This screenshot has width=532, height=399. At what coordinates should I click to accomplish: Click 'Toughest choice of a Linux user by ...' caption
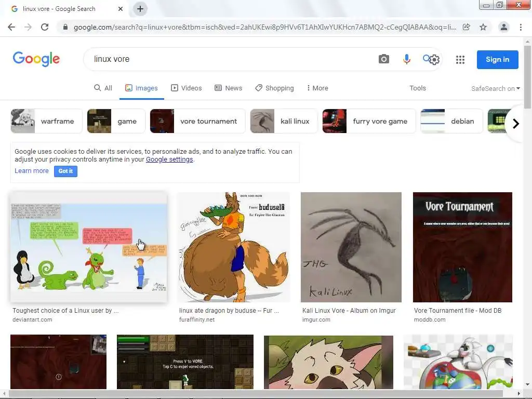65,311
